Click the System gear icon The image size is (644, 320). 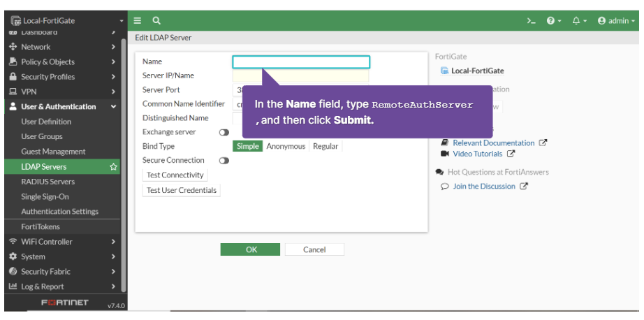pos(13,256)
